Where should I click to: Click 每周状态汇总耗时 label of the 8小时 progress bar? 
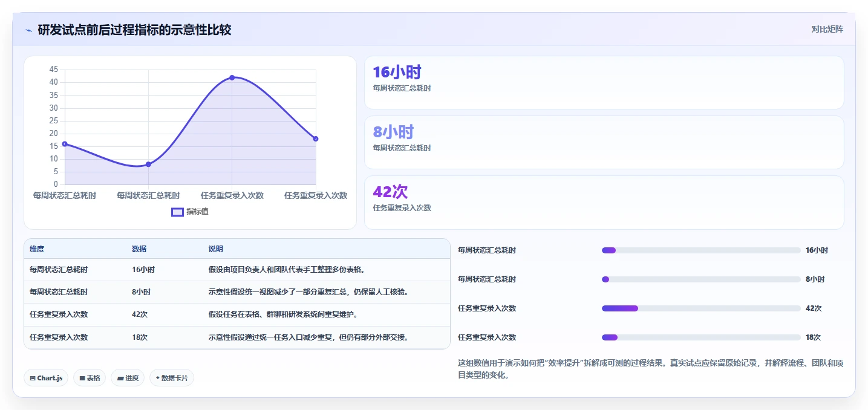(487, 279)
